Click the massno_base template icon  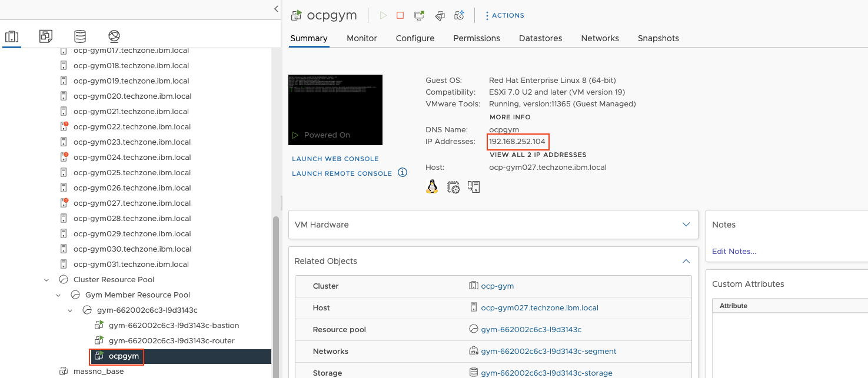point(64,371)
